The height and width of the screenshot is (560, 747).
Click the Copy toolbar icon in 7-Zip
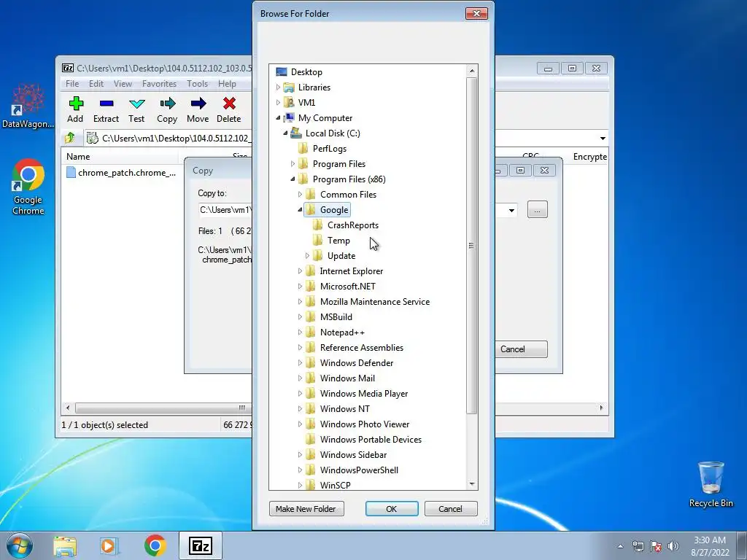[167, 104]
